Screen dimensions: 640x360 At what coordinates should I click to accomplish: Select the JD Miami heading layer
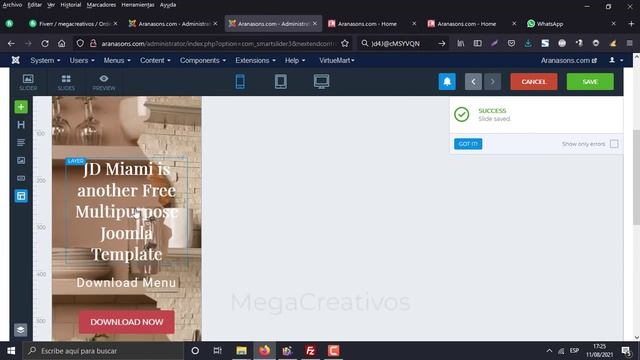127,211
